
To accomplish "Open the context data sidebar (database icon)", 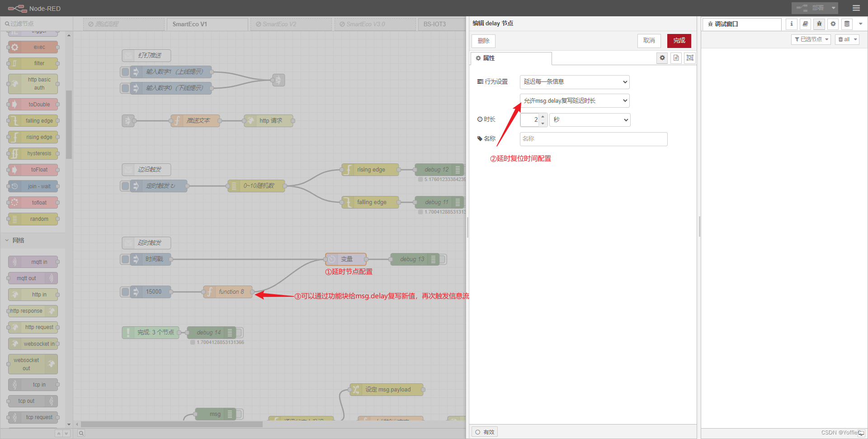I will pos(846,24).
